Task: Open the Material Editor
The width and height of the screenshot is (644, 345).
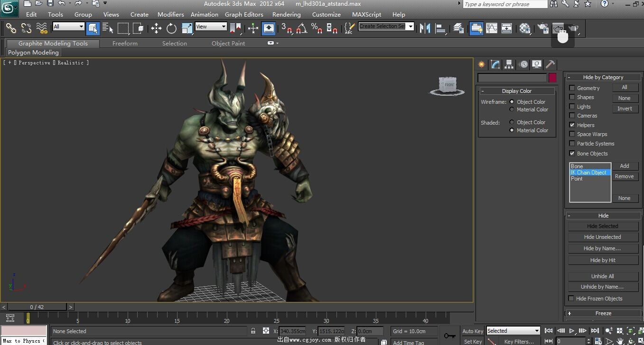Action: pos(525,28)
